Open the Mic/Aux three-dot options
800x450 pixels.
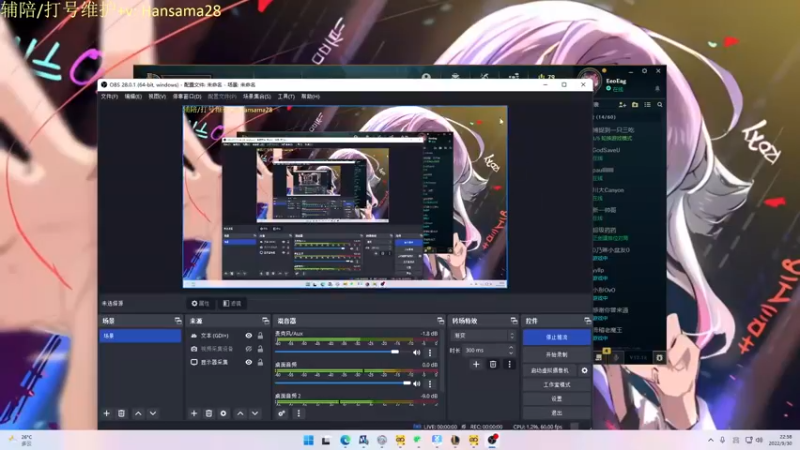430,353
